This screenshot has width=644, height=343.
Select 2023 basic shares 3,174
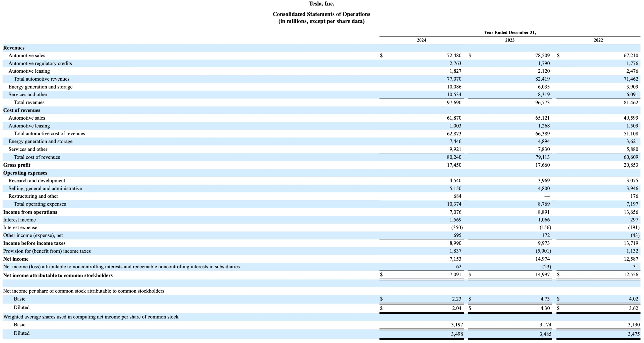pyautogui.click(x=545, y=325)
